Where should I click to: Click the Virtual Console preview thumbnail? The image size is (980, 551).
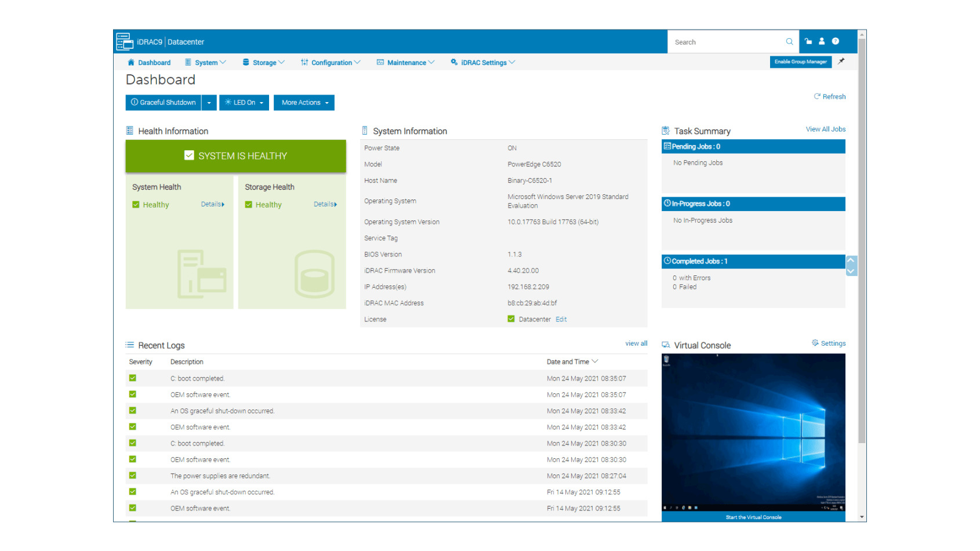[x=753, y=432]
